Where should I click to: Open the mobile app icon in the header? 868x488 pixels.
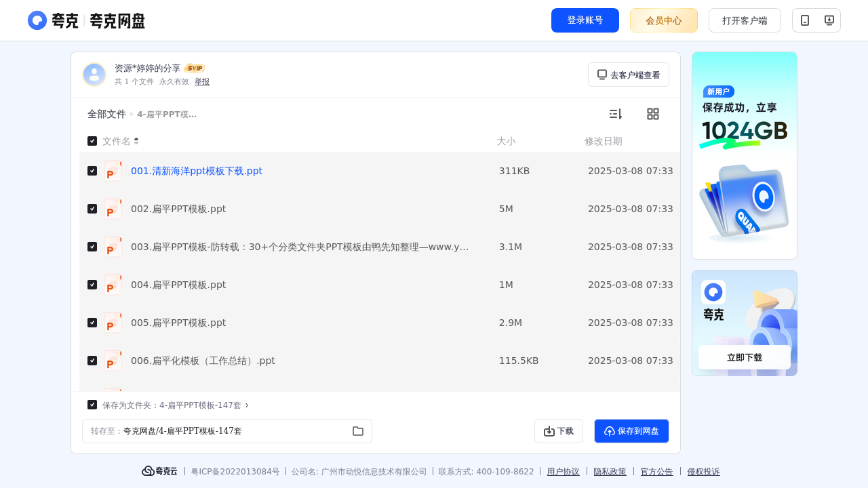tap(805, 20)
